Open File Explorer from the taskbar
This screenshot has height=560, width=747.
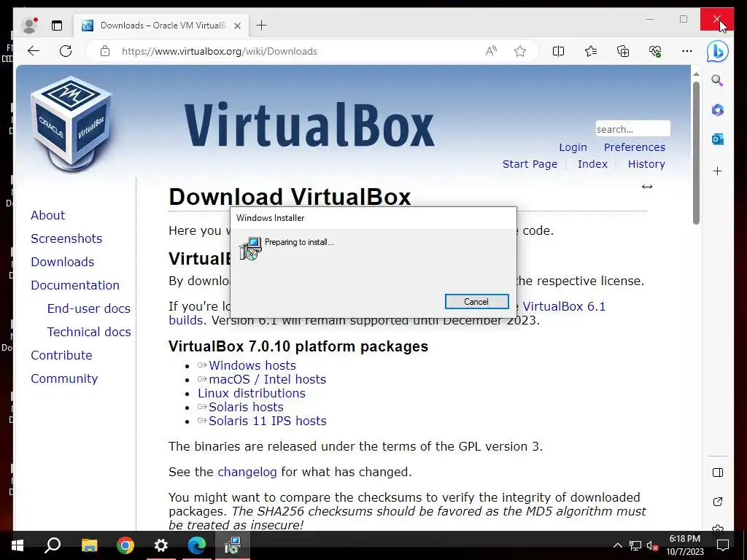point(89,545)
